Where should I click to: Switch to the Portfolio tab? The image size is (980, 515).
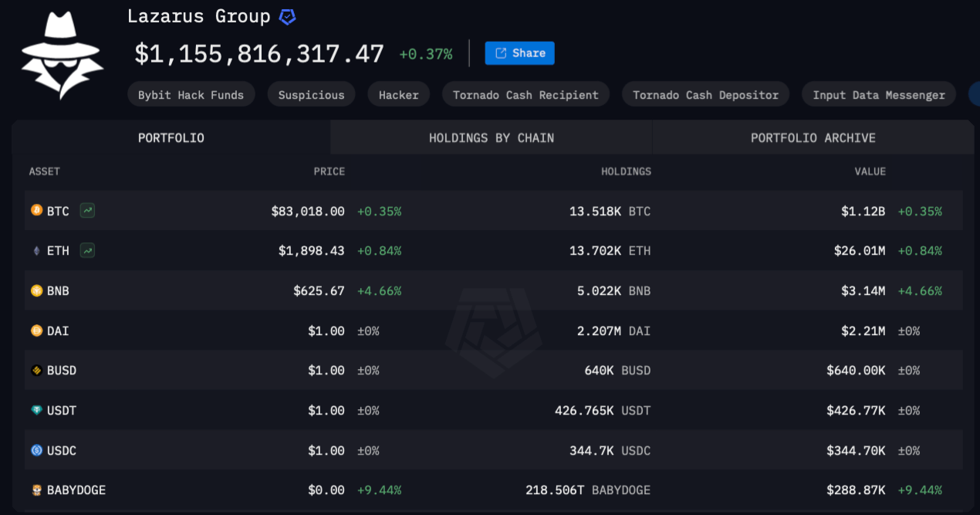tap(171, 138)
